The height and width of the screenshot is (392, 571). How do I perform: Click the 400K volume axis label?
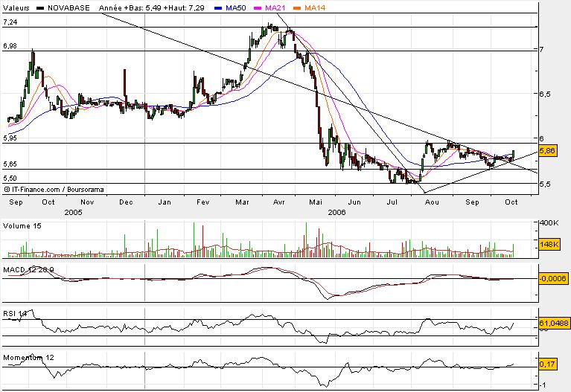(x=549, y=222)
